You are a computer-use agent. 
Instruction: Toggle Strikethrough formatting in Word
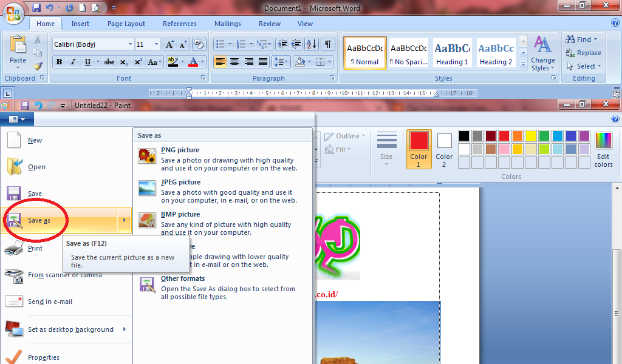(x=109, y=62)
